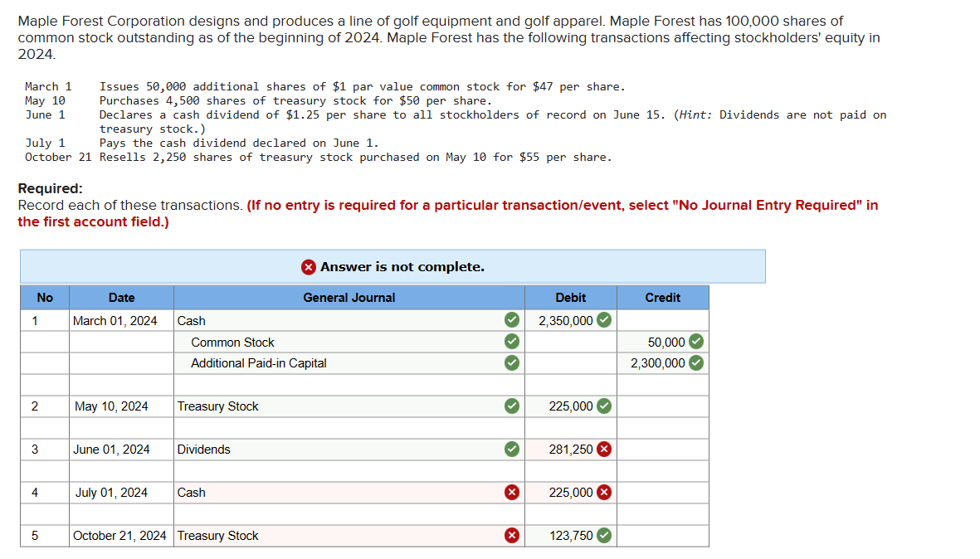Screen dimensions: 980x559
Task: Click green check beside 2,350,000 debit
Action: coord(604,320)
